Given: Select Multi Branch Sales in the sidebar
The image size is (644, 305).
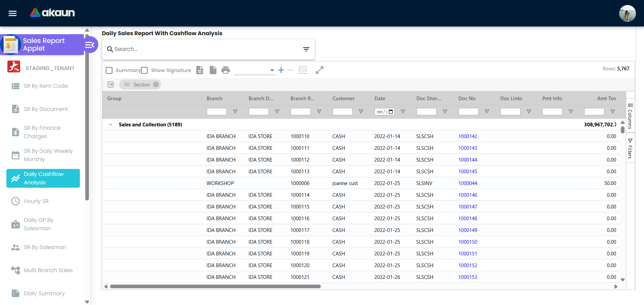Looking at the screenshot, I should click(48, 270).
